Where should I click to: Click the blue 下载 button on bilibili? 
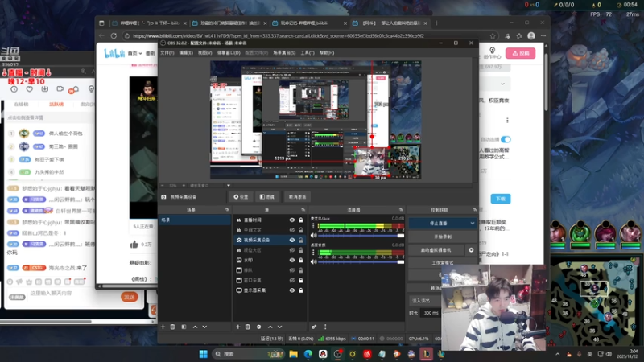[x=501, y=199]
